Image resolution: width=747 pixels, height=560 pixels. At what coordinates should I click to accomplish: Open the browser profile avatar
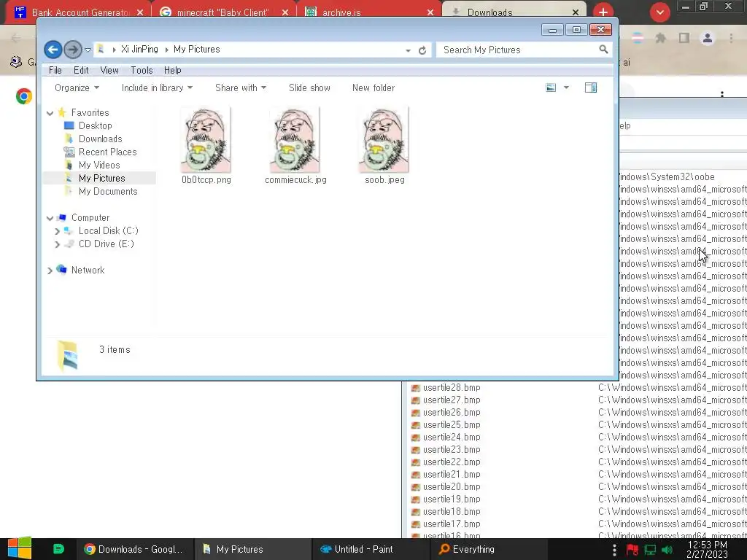(x=708, y=38)
